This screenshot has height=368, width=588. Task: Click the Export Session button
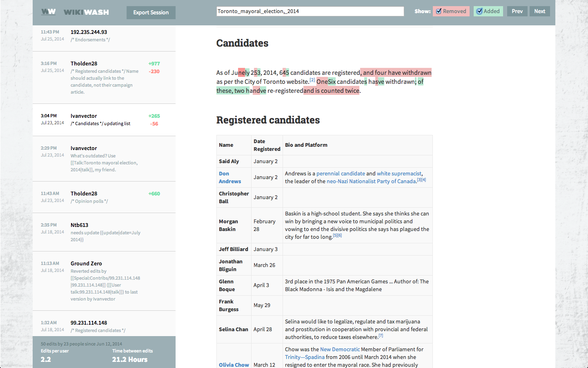[x=151, y=13]
